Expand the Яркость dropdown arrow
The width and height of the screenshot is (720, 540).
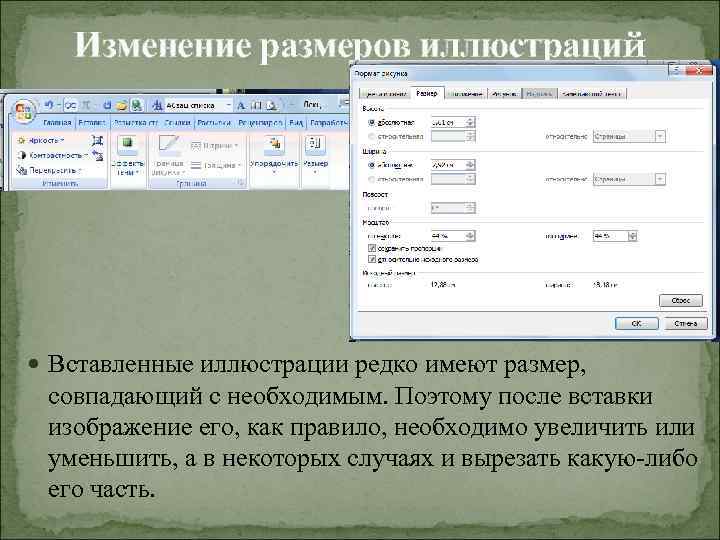click(x=62, y=141)
